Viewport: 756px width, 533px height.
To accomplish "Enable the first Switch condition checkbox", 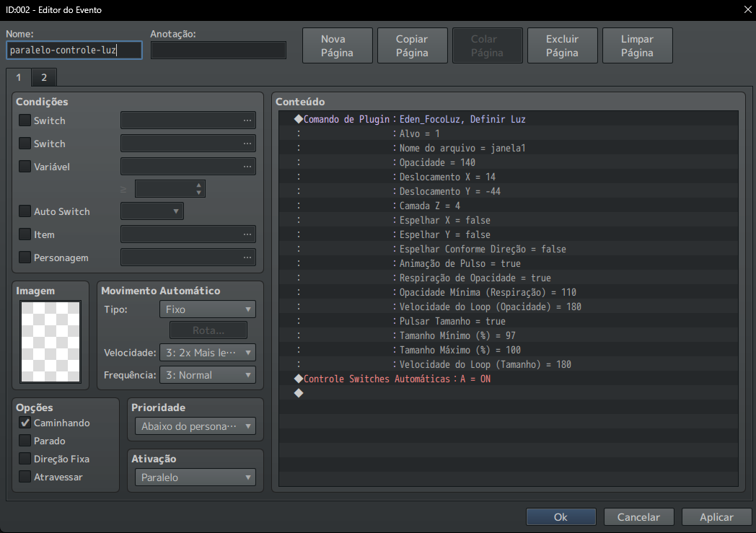I will click(25, 120).
